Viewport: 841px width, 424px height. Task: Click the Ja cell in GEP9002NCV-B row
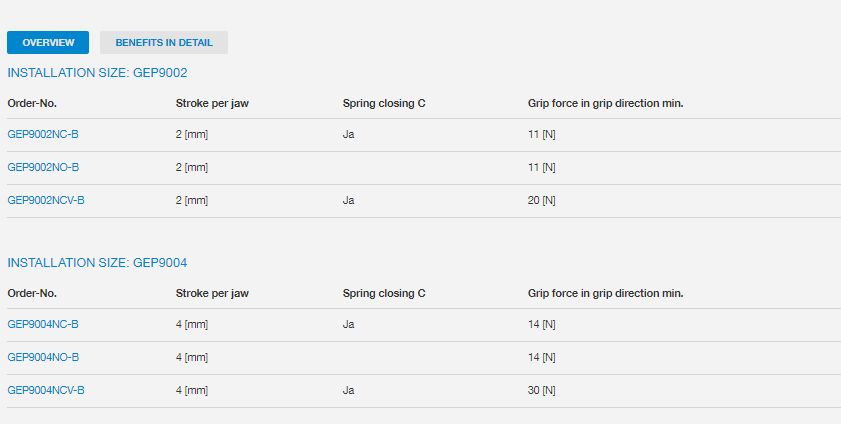pos(349,200)
